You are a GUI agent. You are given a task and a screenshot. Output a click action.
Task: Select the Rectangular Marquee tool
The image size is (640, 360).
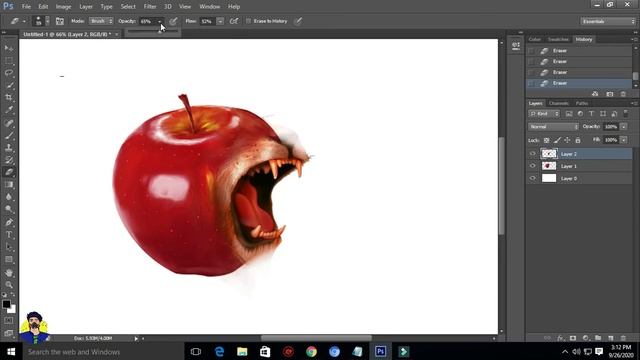(x=9, y=60)
